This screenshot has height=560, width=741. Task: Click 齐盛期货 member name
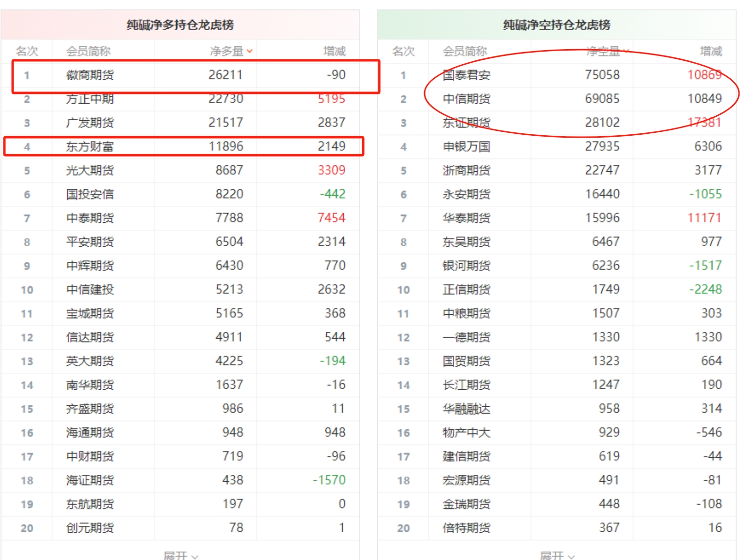90,409
